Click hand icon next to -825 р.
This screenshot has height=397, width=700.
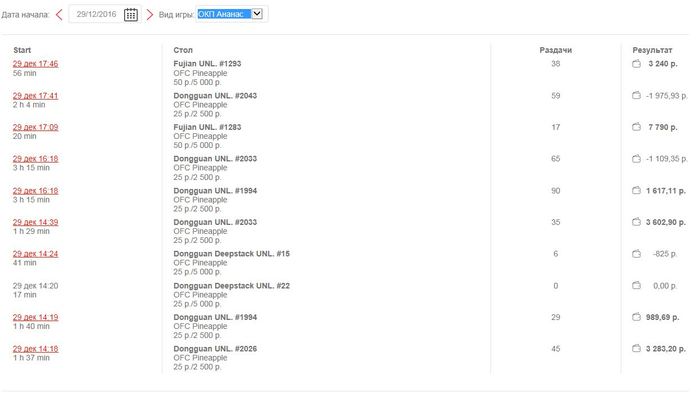click(x=637, y=254)
